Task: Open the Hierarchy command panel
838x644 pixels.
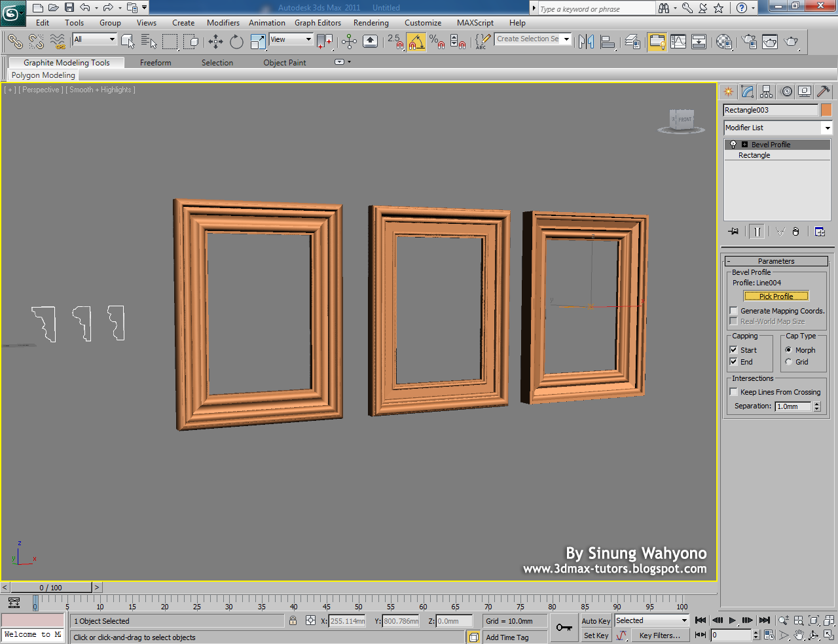Action: (766, 91)
